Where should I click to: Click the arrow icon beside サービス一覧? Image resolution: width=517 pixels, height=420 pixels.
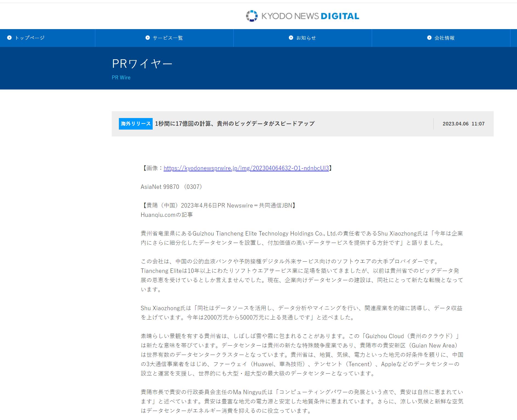(x=148, y=38)
